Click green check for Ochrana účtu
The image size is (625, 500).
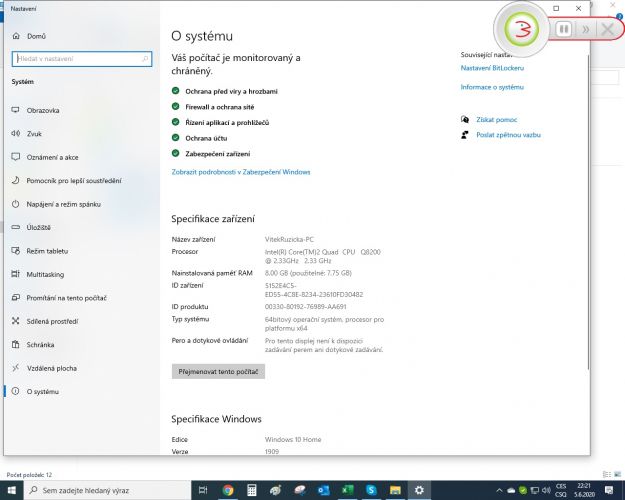click(x=175, y=138)
